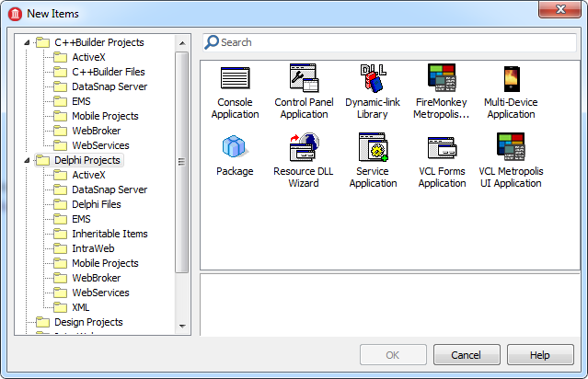Image resolution: width=588 pixels, height=379 pixels.
Task: Select C++Builder Projects folder
Action: coord(90,42)
